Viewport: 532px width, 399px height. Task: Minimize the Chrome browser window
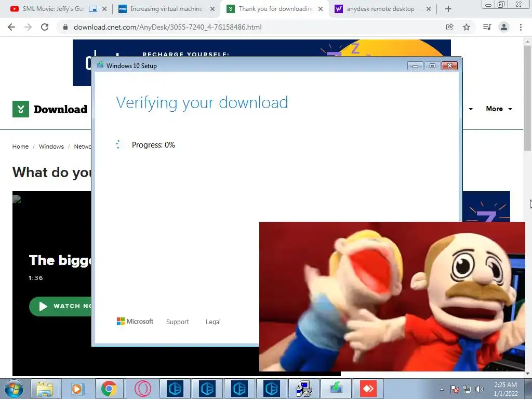pyautogui.click(x=488, y=4)
